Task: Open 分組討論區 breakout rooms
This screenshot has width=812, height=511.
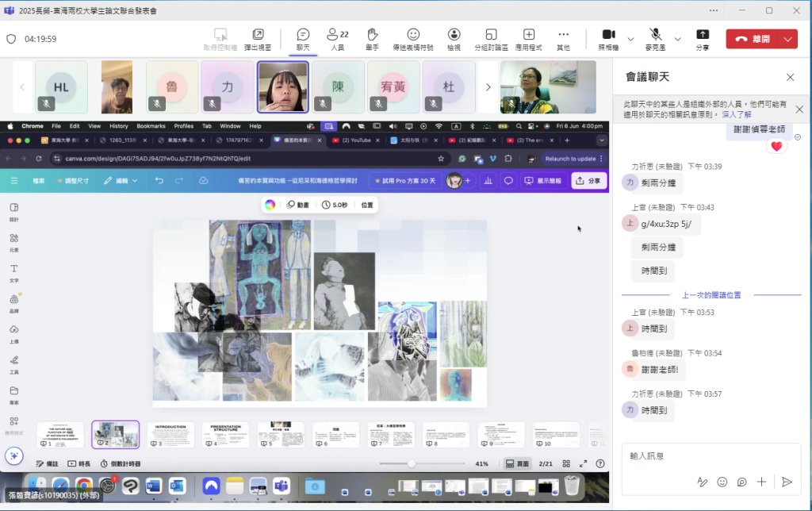Action: (491, 40)
